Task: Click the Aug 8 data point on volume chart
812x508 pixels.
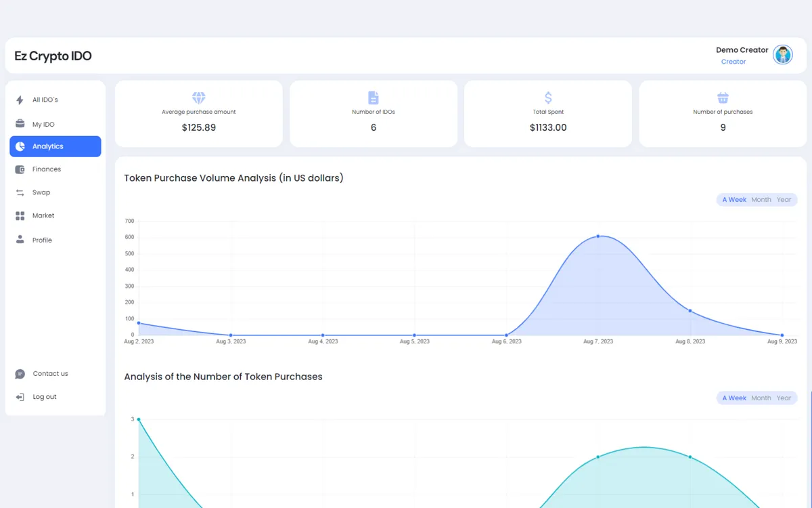Action: [x=690, y=311]
